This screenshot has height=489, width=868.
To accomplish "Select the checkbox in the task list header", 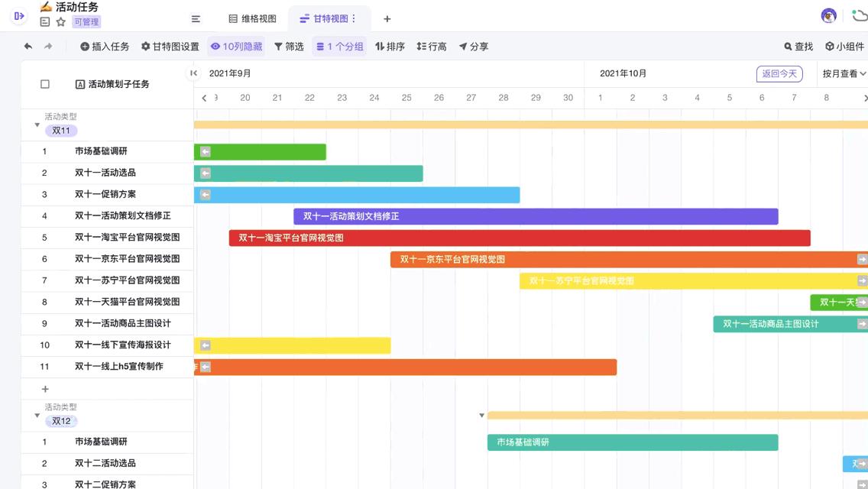I will 45,84.
